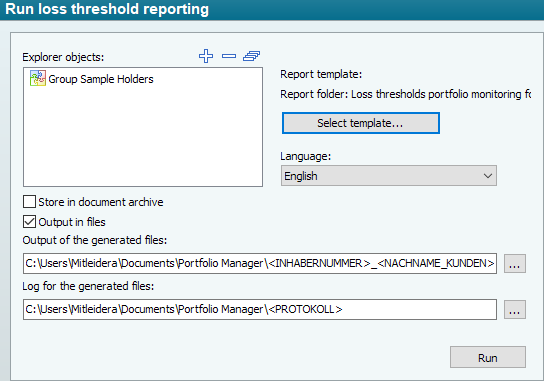Screen dimensions: 544x381
Task: Click the stacked windows selection icon
Action: pos(252,56)
